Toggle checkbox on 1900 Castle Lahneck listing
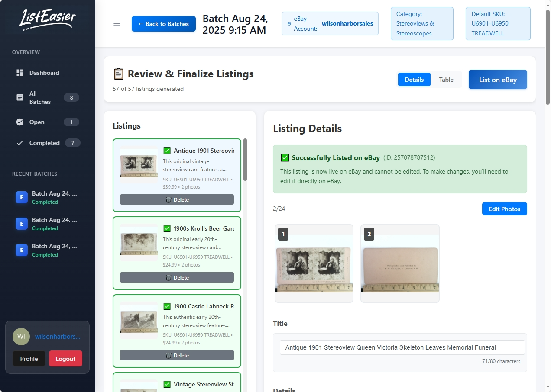This screenshot has height=392, width=551. 167,306
